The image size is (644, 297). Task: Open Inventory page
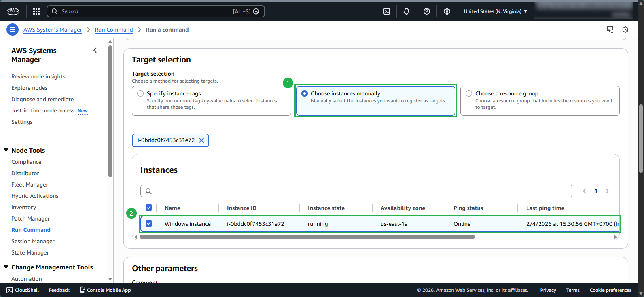23,207
